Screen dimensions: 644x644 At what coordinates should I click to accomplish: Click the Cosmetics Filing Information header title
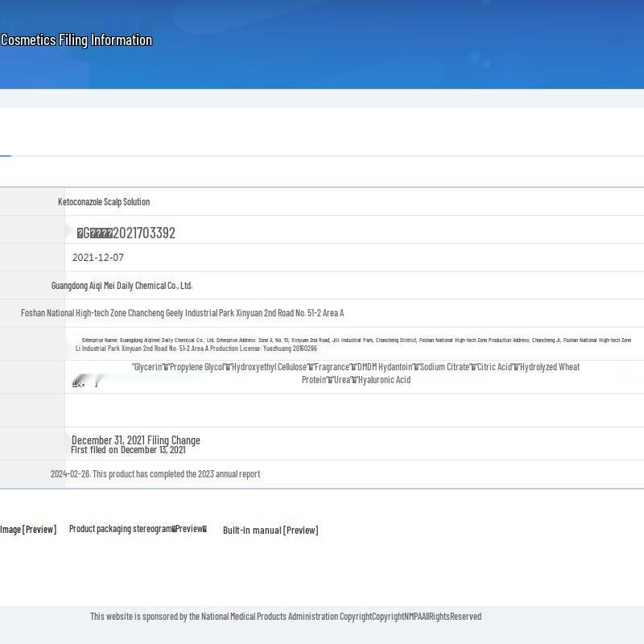[76, 40]
